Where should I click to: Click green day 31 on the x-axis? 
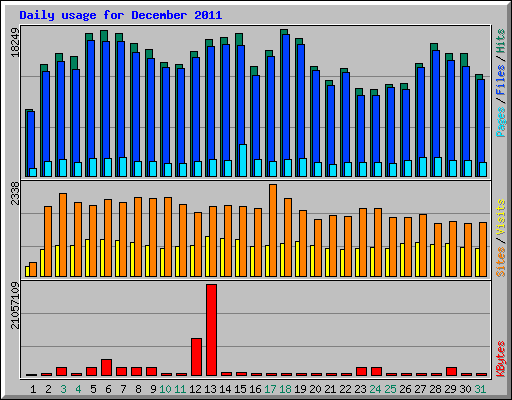pos(480,389)
